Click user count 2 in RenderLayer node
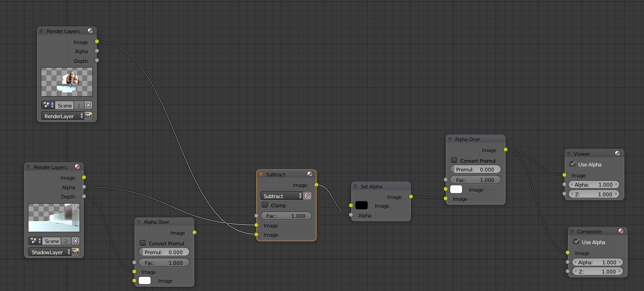 (79, 105)
